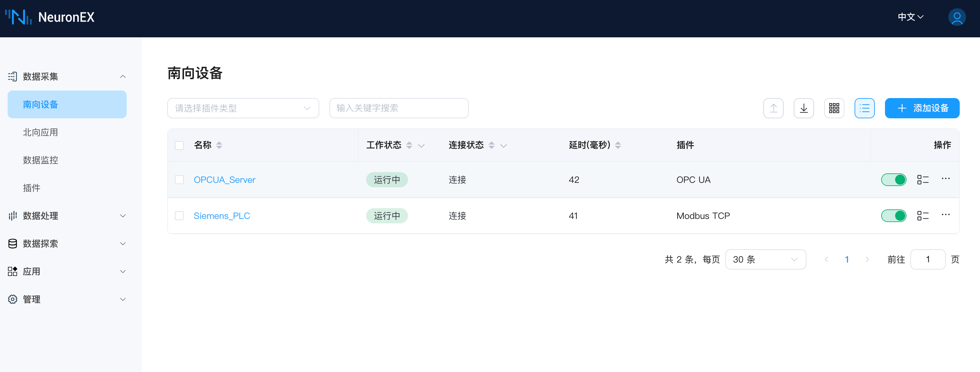Open 数据监控 in the sidebar
This screenshot has width=980, height=372.
click(x=40, y=160)
